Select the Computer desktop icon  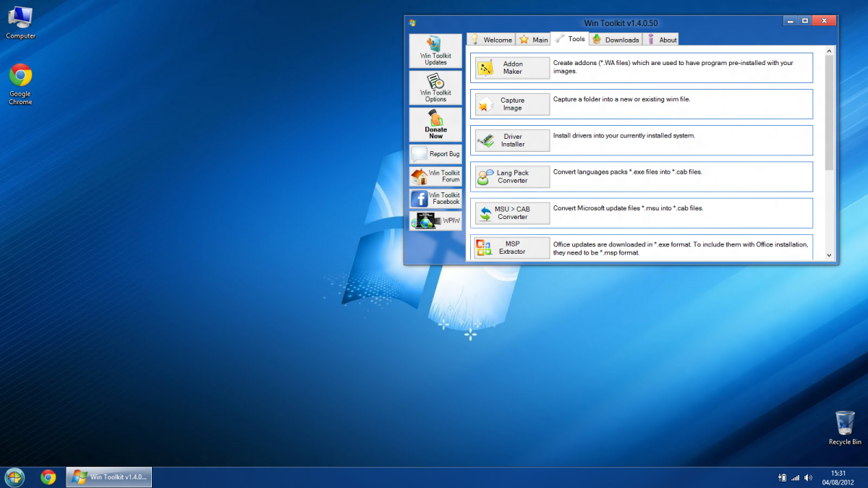click(20, 22)
